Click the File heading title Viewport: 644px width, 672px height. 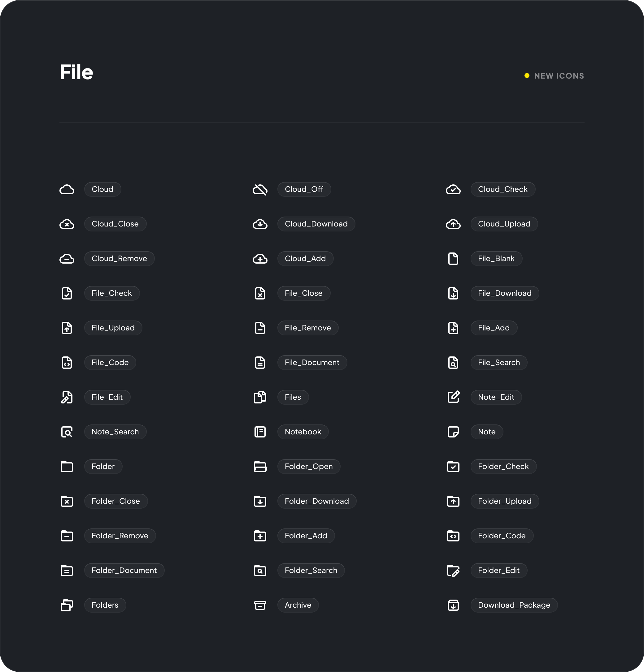pos(76,72)
